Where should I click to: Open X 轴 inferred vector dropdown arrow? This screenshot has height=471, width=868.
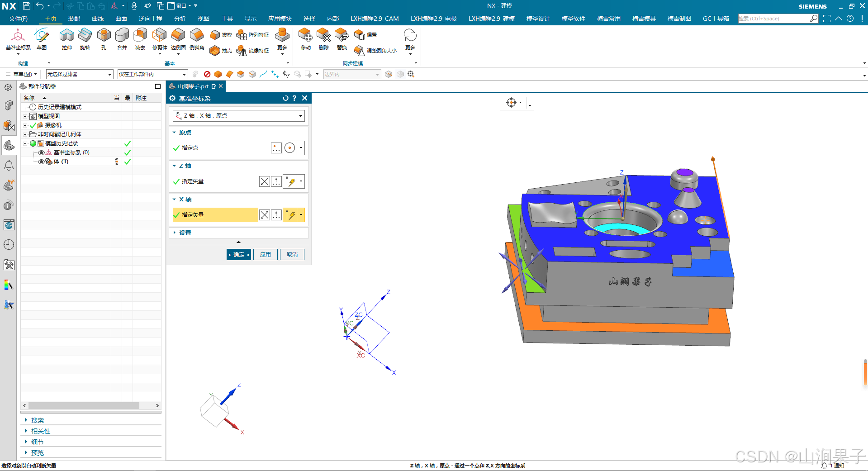pyautogui.click(x=301, y=215)
